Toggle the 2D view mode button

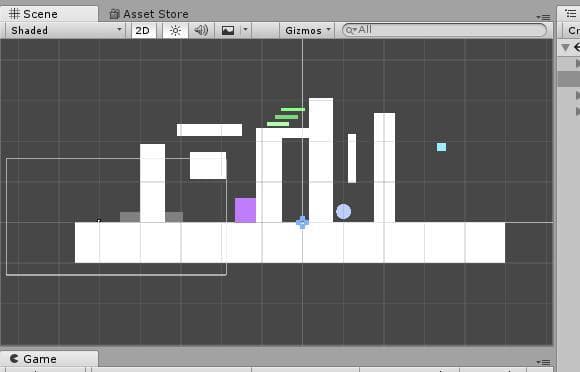pyautogui.click(x=144, y=30)
